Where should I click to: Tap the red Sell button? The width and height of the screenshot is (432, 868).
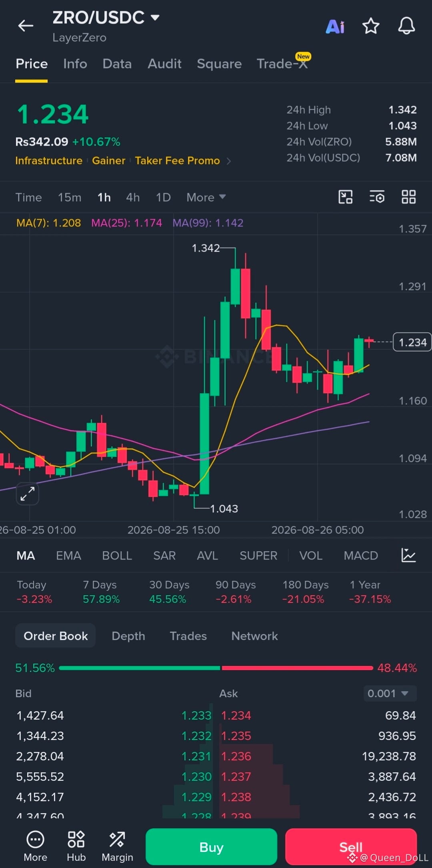[x=351, y=847]
